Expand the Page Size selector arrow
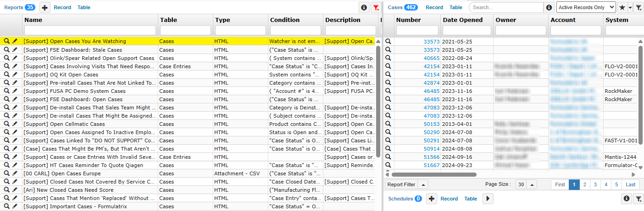Viewport: 644px width, 211px height. coord(532,184)
